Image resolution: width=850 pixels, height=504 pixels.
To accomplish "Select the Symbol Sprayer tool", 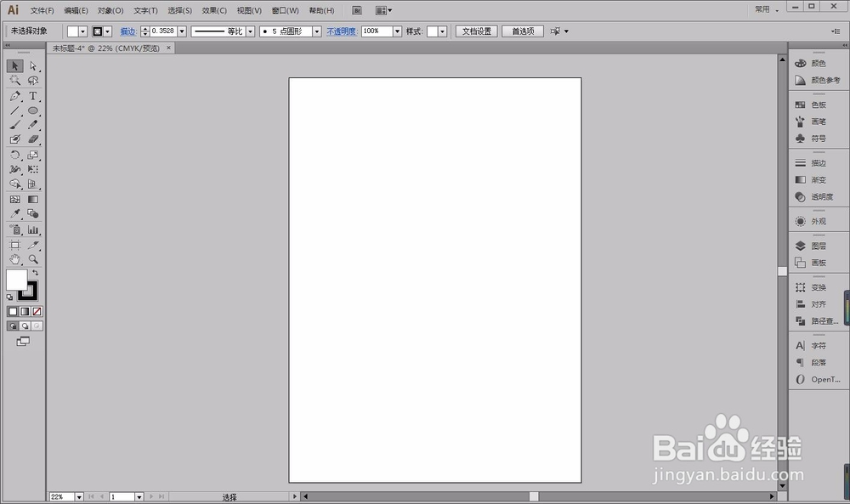I will (x=14, y=229).
